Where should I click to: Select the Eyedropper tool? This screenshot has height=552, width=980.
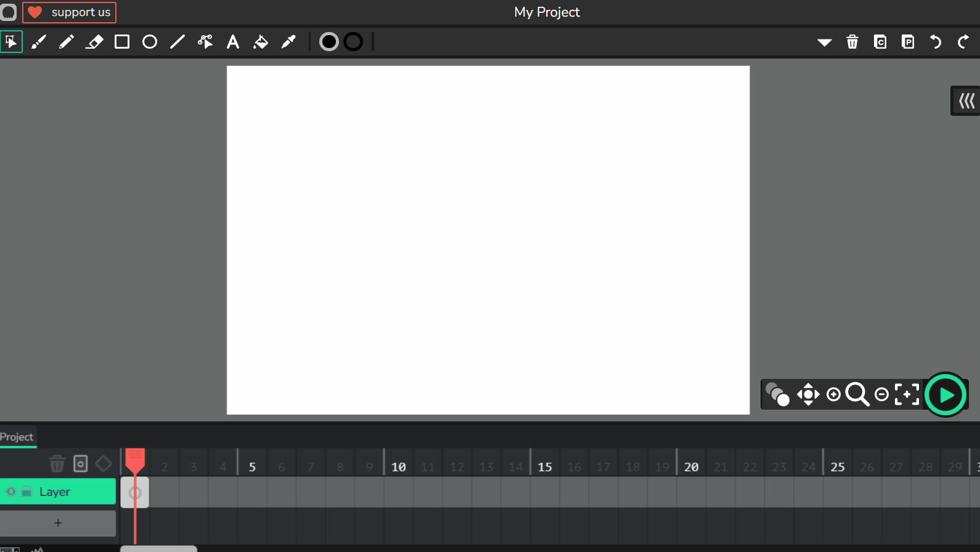tap(288, 42)
